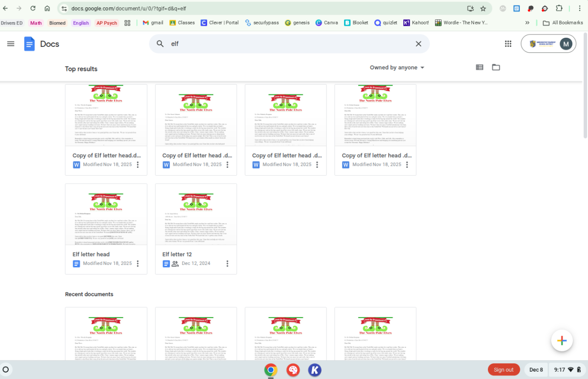The height and width of the screenshot is (379, 588).
Task: Click the shared people icon on 'Elf letter 12'
Action: pyautogui.click(x=175, y=264)
